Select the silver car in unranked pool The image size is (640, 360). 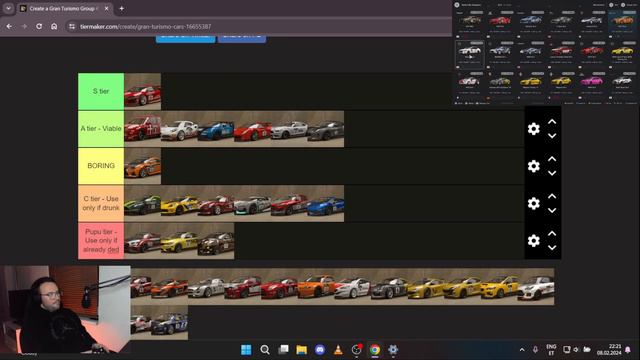pos(206,287)
